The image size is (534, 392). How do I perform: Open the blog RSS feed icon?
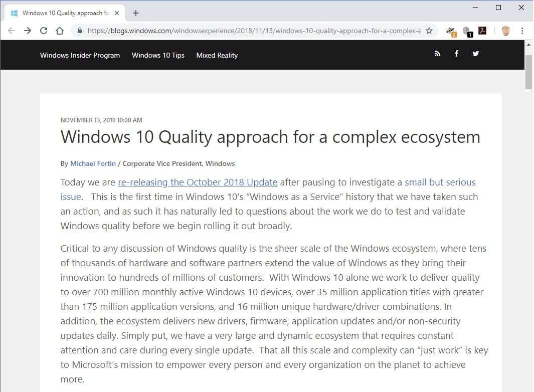(437, 54)
